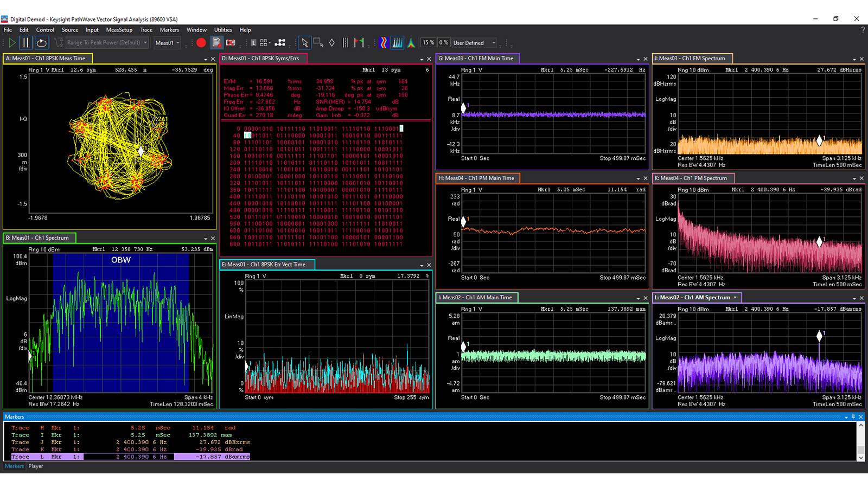Image resolution: width=868 pixels, height=488 pixels.
Task: Click the 15 % value field
Action: [x=429, y=43]
